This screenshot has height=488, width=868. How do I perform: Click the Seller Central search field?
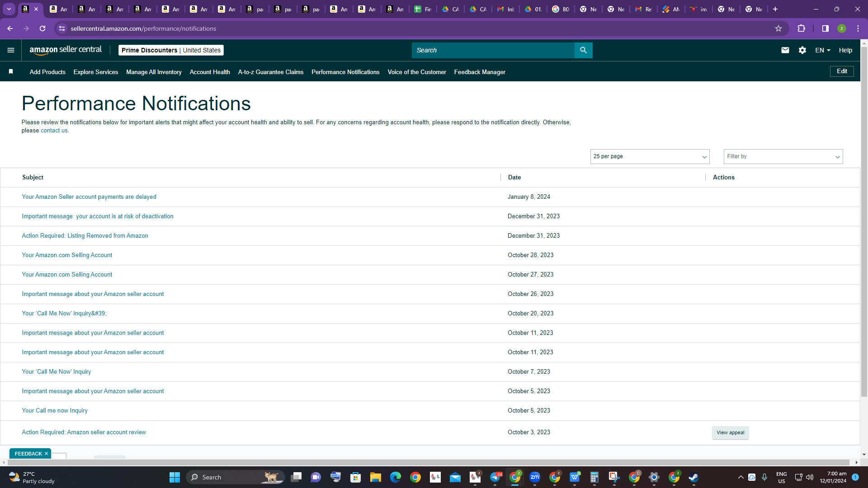tap(493, 50)
